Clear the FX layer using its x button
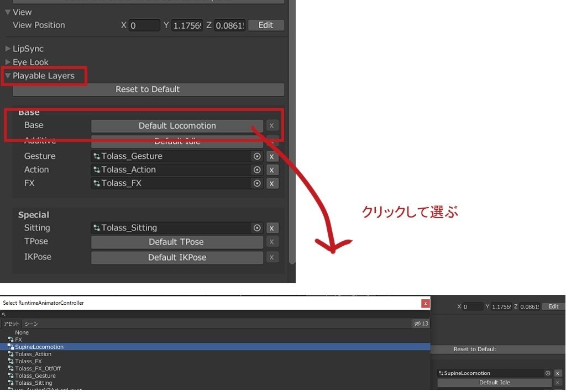This screenshot has height=392, width=566. pyautogui.click(x=272, y=183)
